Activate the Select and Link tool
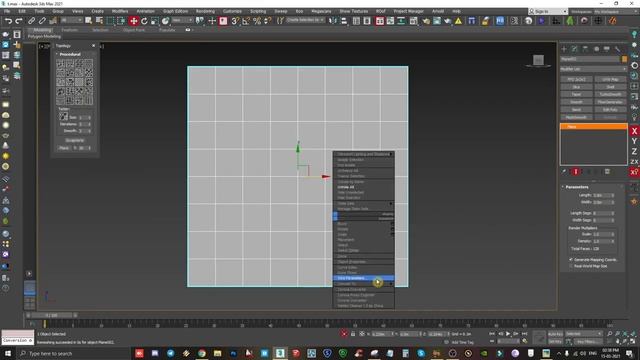 pos(31,21)
